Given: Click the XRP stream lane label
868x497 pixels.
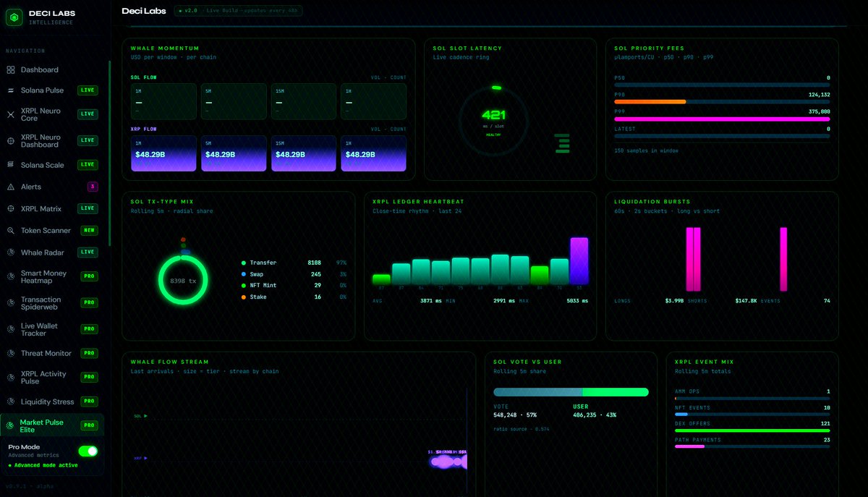Looking at the screenshot, I should 140,458.
